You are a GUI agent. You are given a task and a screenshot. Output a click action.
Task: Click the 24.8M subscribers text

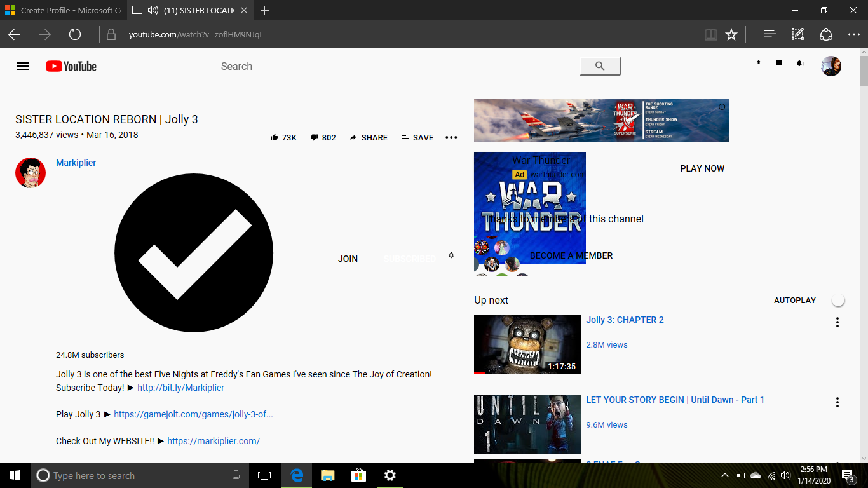[x=90, y=355]
